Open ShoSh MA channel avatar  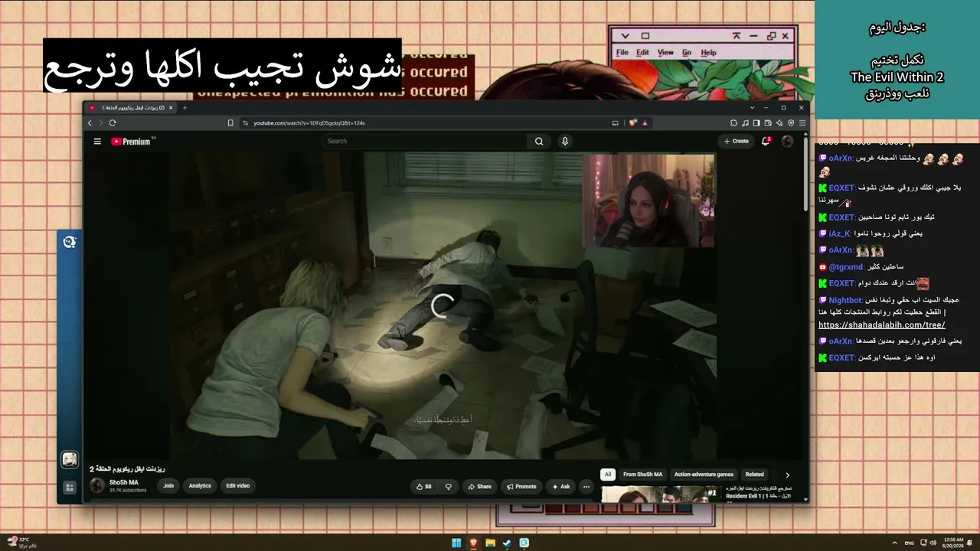coord(97,485)
